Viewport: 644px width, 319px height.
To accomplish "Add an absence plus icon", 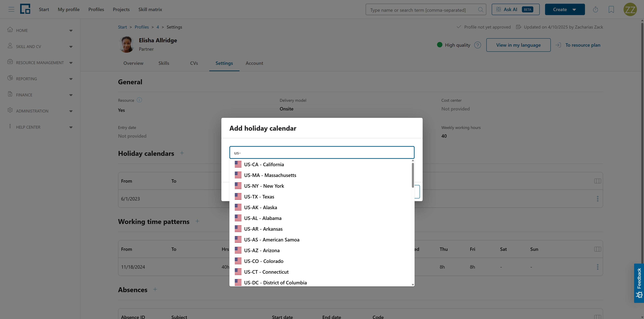I will click(x=155, y=289).
